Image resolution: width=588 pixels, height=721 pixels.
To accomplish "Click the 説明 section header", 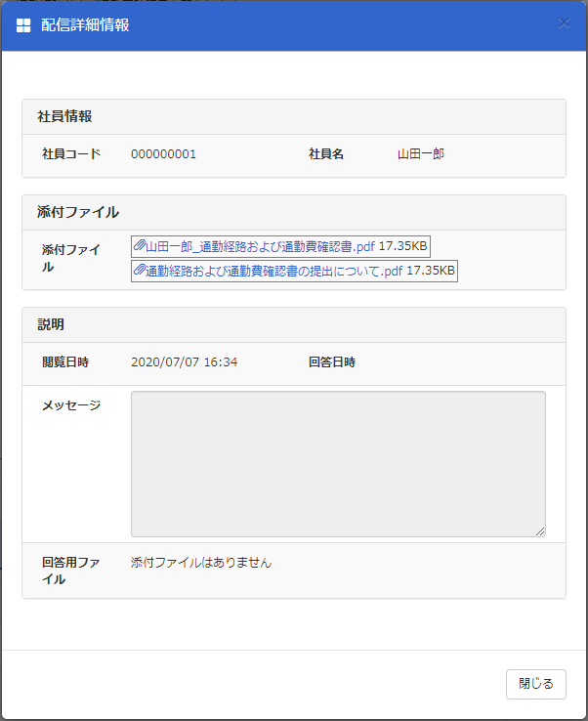I will [x=51, y=324].
